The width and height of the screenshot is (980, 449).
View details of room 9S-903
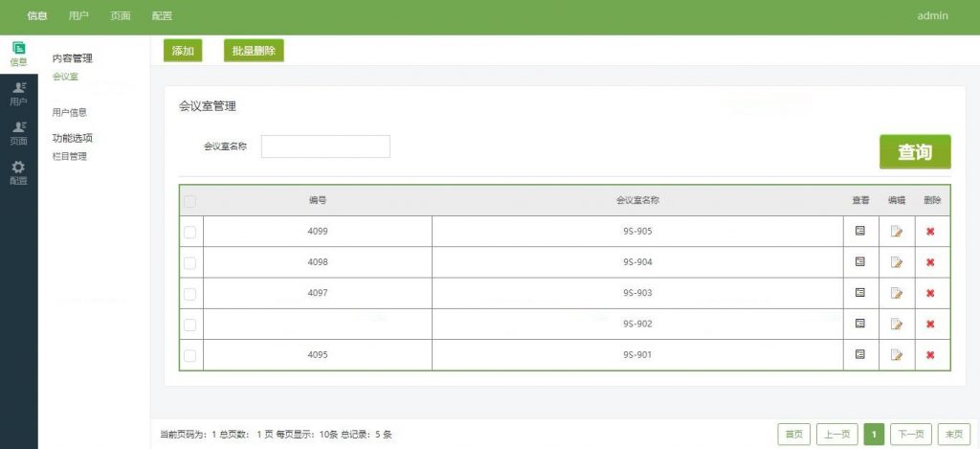click(x=860, y=293)
